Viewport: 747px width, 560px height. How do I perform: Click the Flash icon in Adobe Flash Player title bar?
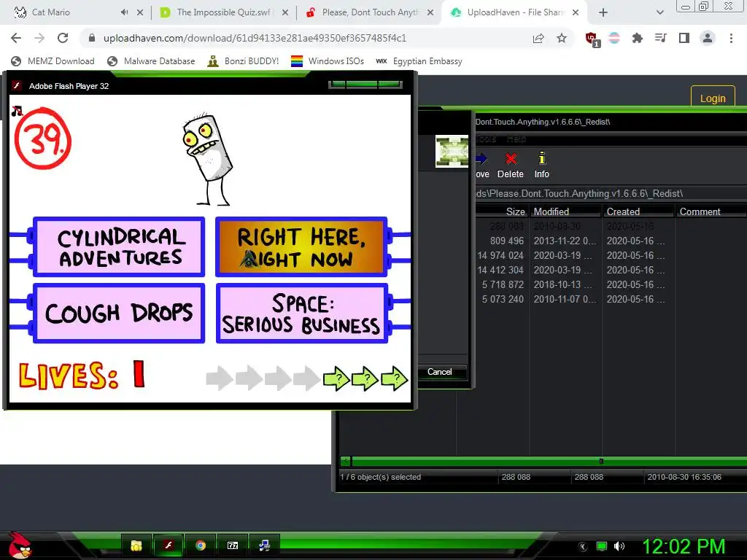pos(18,86)
